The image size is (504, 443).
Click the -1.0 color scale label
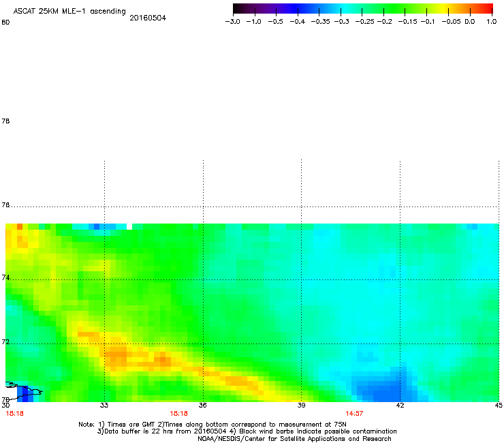click(x=253, y=22)
